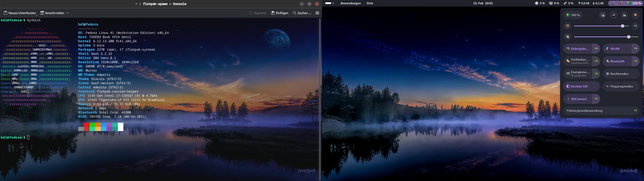Screen dimensions: 644x181
Task: Click Einfügen in Konsole toolbar
Action: pos(280,13)
